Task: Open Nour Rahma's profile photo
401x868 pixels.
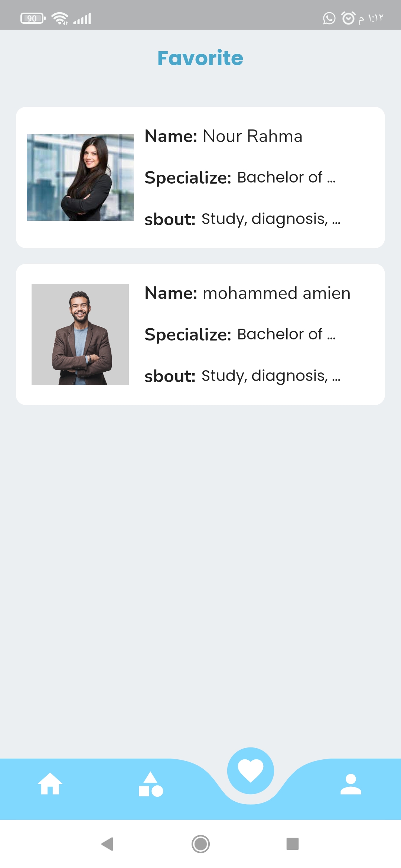Action: 80,177
